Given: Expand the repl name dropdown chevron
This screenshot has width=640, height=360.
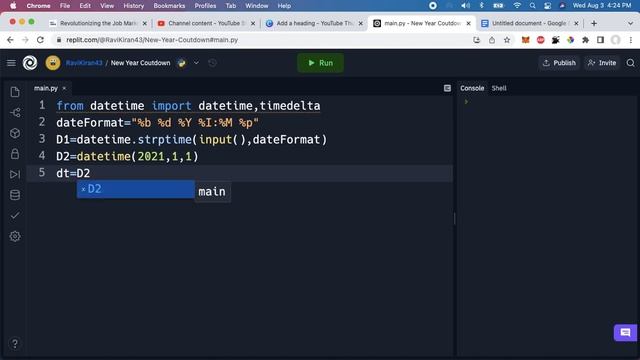Looking at the screenshot, I should [x=196, y=63].
